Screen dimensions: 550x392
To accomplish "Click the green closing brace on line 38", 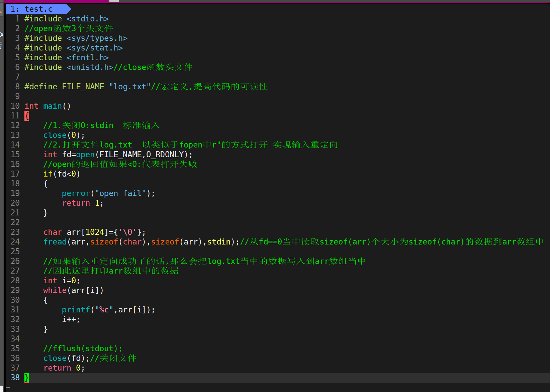I will point(27,378).
